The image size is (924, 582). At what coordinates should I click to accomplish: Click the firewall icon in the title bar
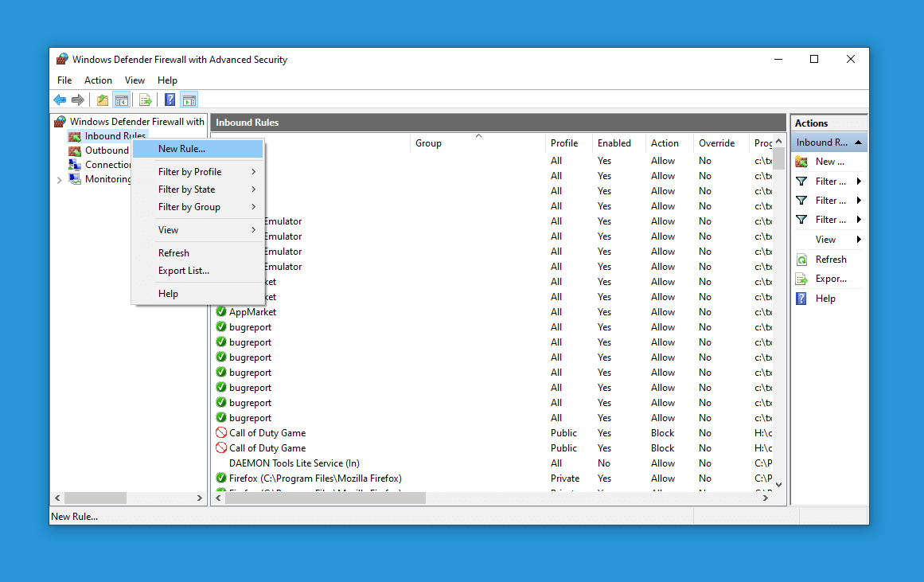coord(62,59)
